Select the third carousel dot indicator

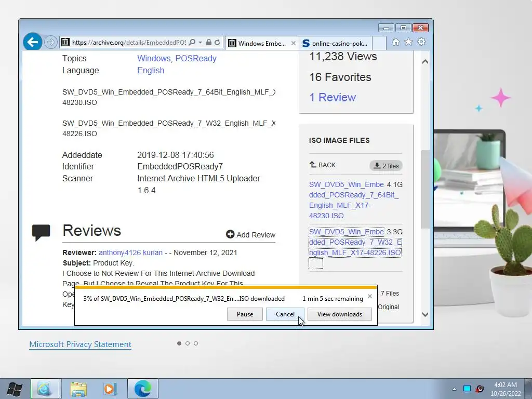coord(196,343)
